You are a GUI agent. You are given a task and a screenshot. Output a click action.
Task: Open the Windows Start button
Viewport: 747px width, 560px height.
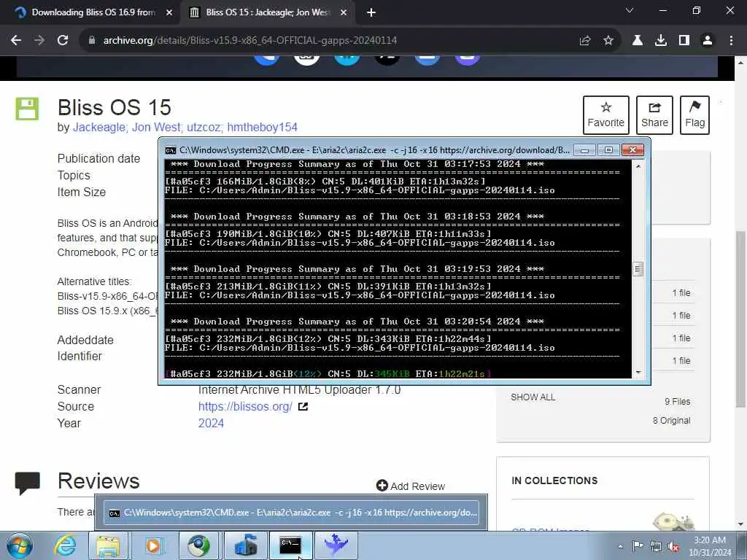pos(19,545)
